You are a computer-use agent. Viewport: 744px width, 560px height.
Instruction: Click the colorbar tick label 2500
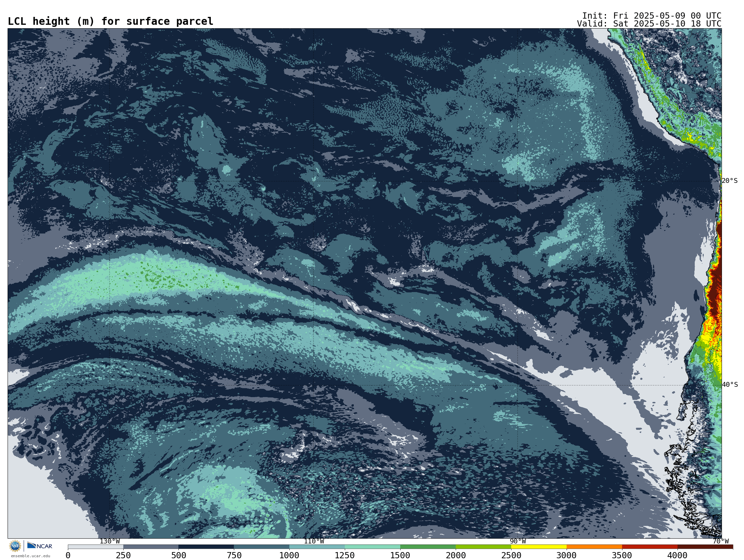511,556
